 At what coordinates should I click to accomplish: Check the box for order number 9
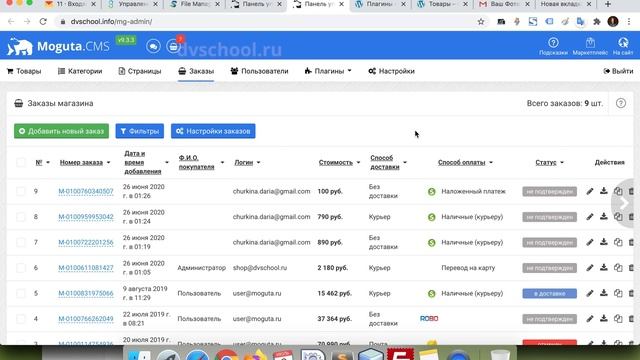point(20,191)
